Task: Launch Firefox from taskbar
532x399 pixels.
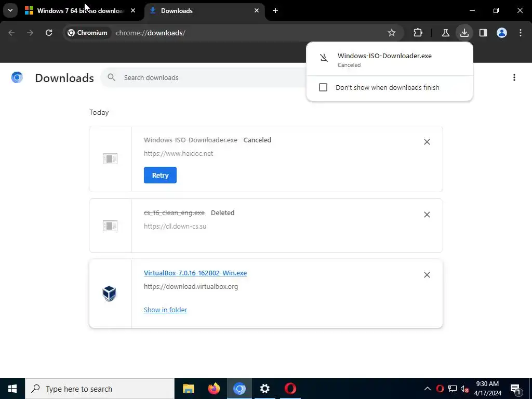Action: click(x=214, y=389)
